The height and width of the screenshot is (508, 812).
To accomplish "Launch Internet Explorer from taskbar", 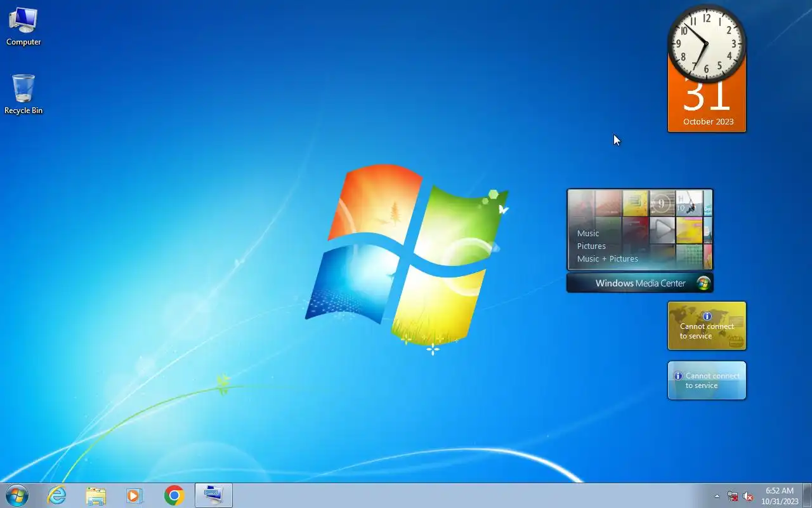I will pos(57,495).
